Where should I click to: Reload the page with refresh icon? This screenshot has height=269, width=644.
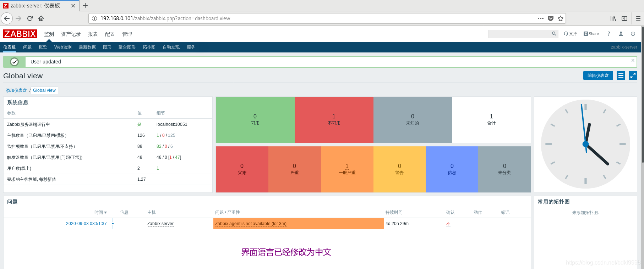(30, 18)
